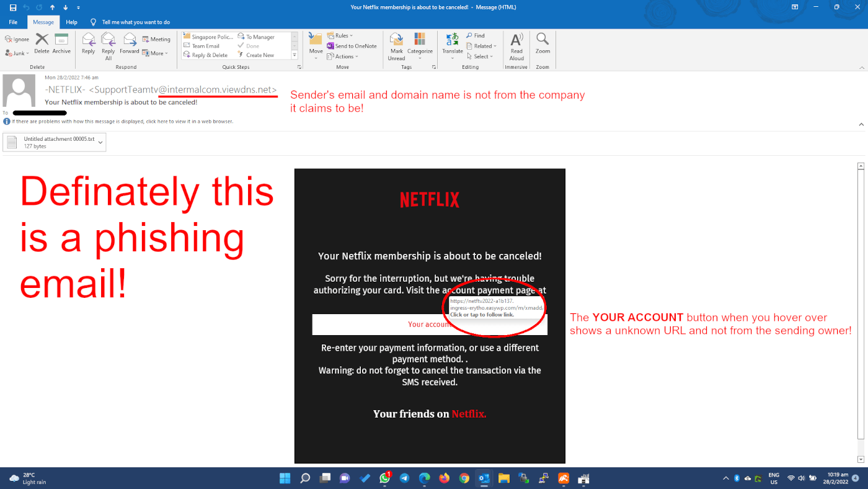Viewport: 868px width, 489px height.
Task: Mark this message as Unread
Action: click(397, 47)
